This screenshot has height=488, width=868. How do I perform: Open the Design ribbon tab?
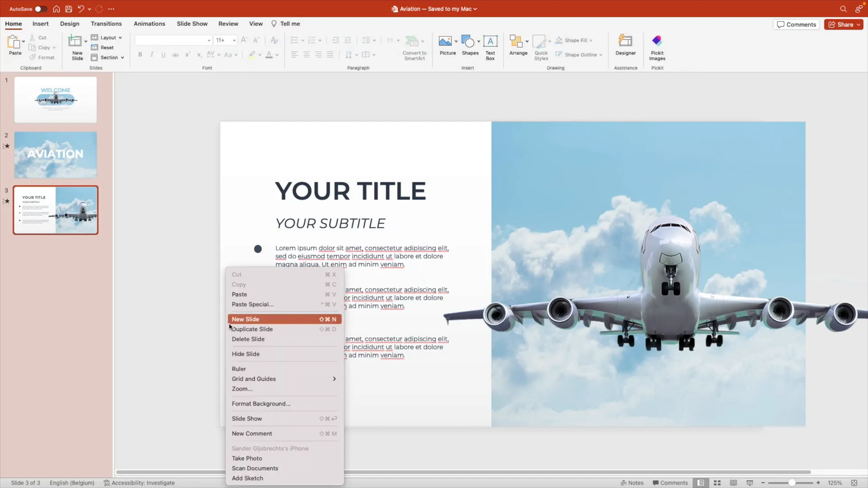pyautogui.click(x=70, y=23)
